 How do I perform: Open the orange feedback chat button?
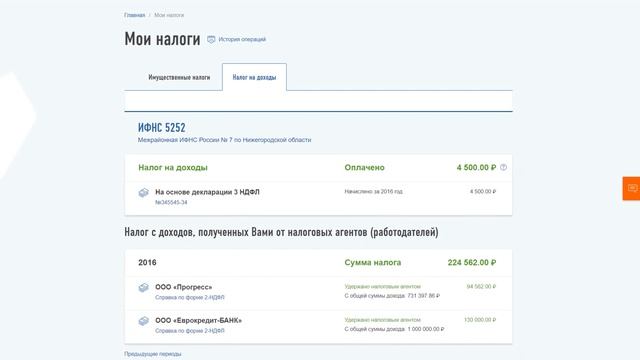point(631,188)
